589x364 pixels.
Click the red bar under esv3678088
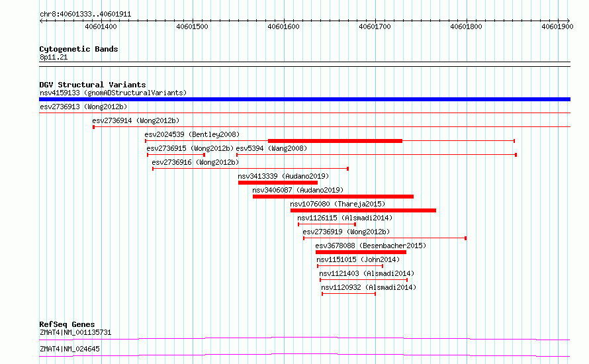click(361, 252)
